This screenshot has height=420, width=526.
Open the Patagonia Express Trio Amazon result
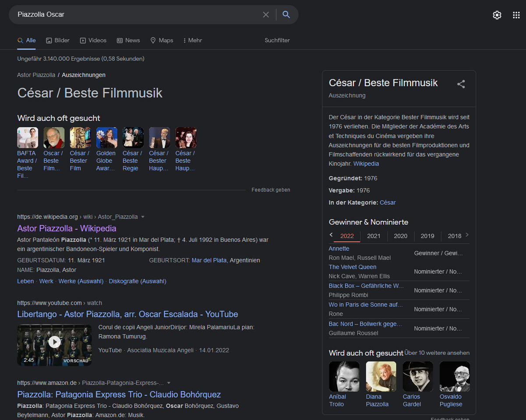click(x=119, y=395)
